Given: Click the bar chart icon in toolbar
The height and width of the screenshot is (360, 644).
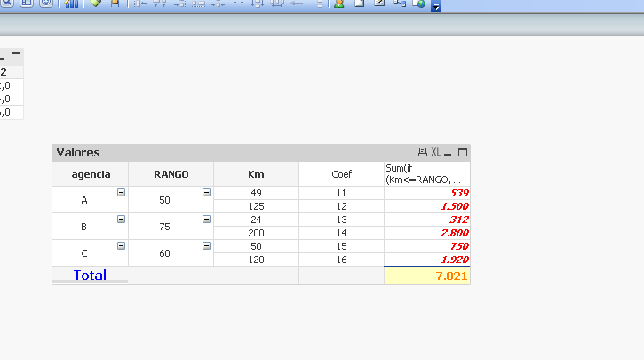Looking at the screenshot, I should [71, 4].
